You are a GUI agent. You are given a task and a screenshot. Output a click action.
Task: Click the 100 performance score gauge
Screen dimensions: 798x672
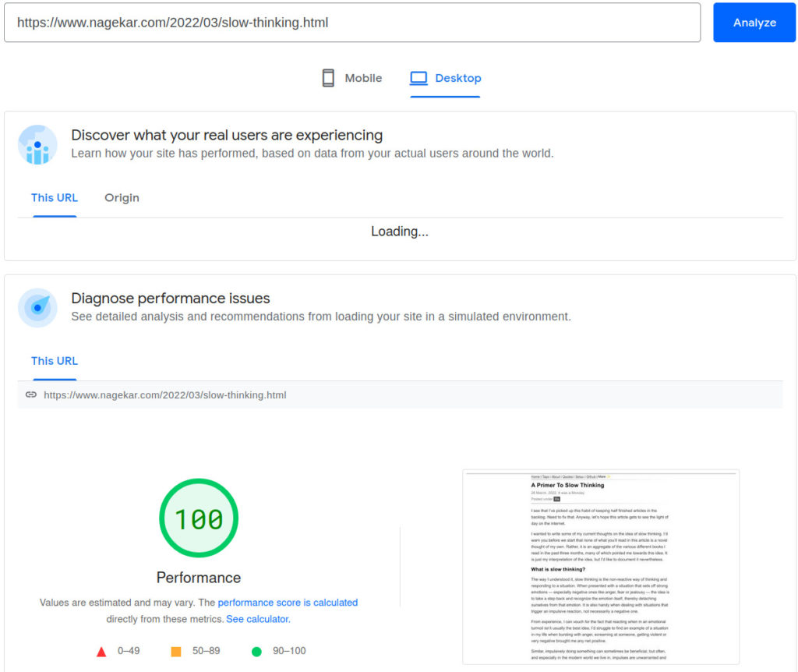pos(199,518)
